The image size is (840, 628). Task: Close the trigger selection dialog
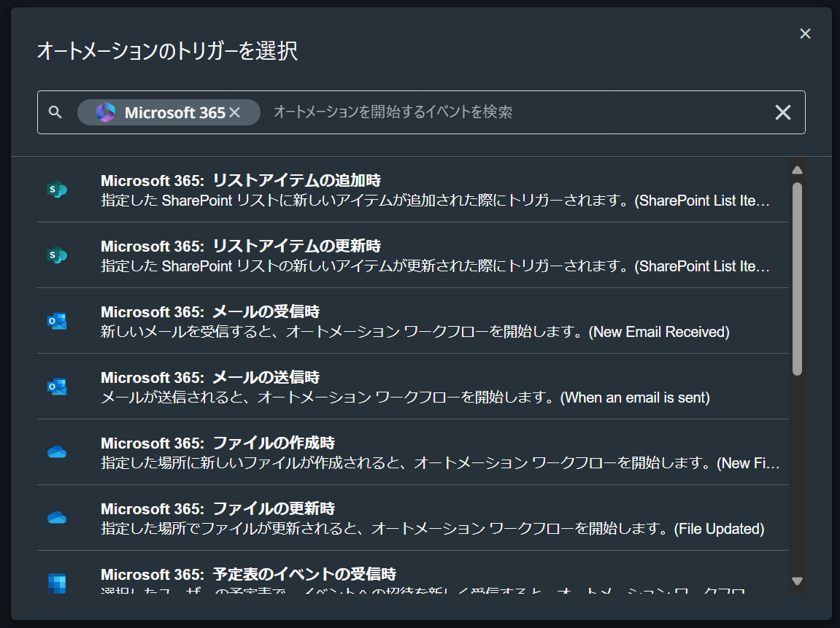click(x=805, y=34)
